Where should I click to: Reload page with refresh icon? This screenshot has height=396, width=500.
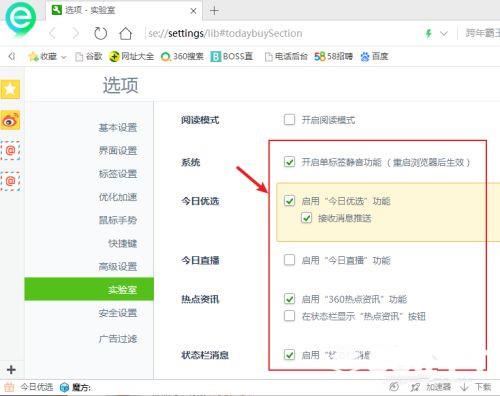pyautogui.click(x=100, y=33)
